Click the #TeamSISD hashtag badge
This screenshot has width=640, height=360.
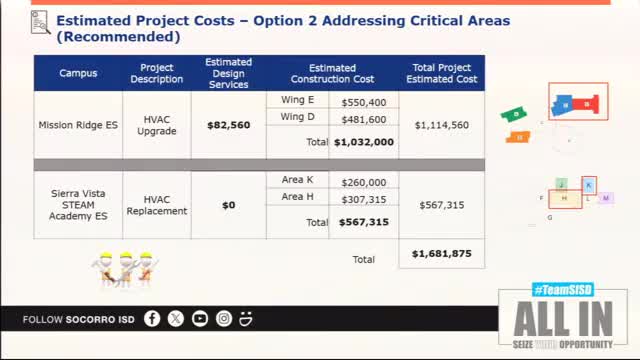click(563, 290)
